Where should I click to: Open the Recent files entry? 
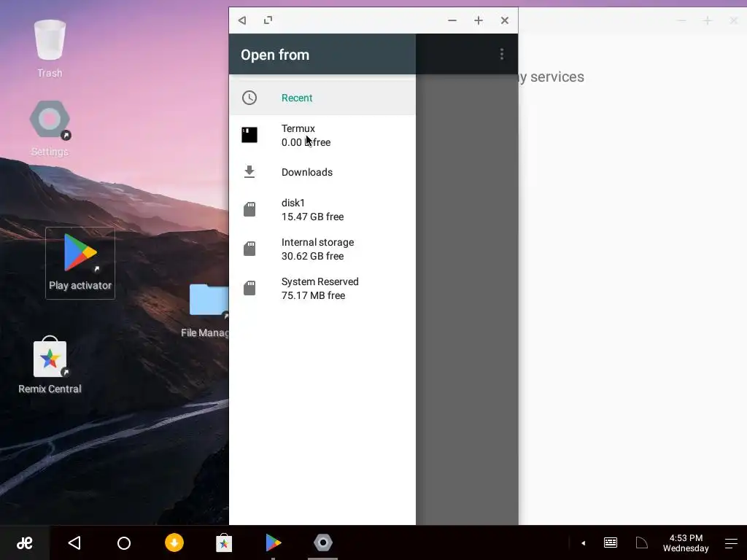tap(322, 98)
